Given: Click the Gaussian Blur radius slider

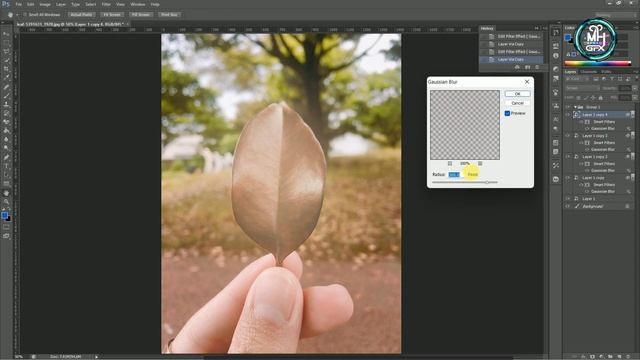Looking at the screenshot, I should (487, 182).
